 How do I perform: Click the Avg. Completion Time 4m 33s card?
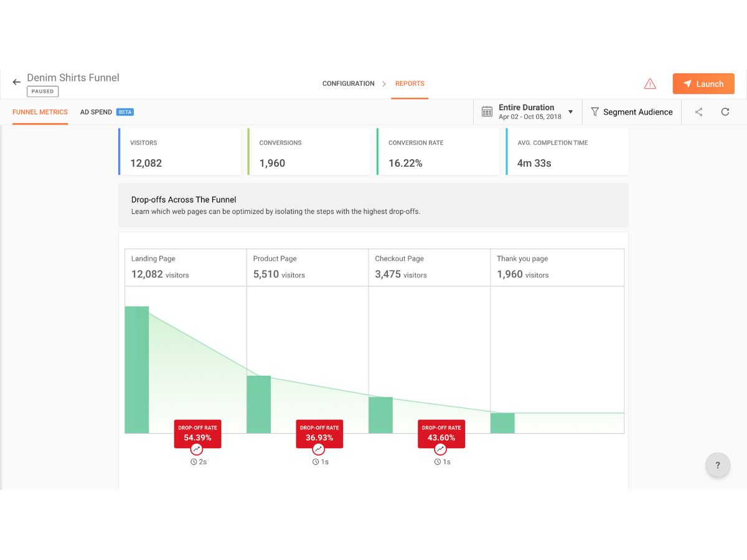[567, 152]
